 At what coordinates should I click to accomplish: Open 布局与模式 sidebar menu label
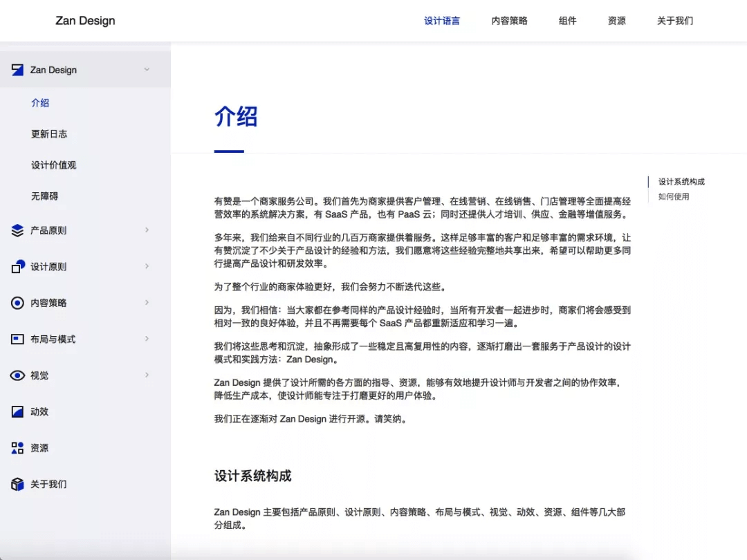click(x=53, y=339)
